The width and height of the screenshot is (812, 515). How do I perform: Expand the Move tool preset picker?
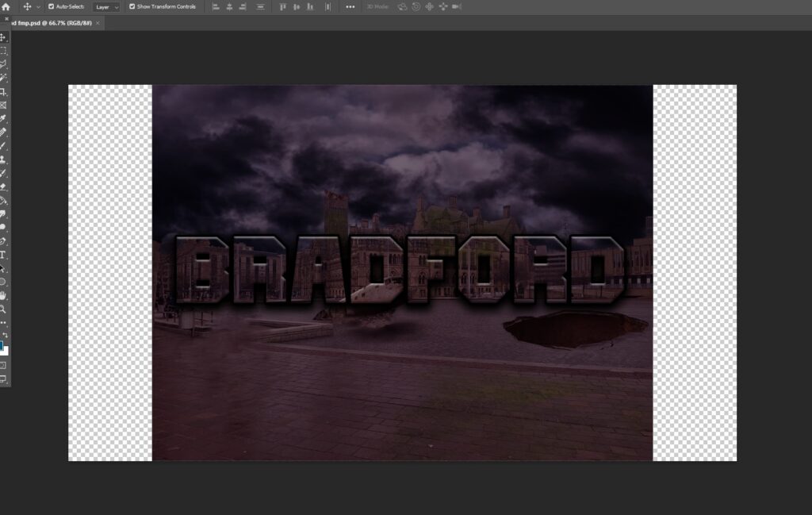pos(38,6)
